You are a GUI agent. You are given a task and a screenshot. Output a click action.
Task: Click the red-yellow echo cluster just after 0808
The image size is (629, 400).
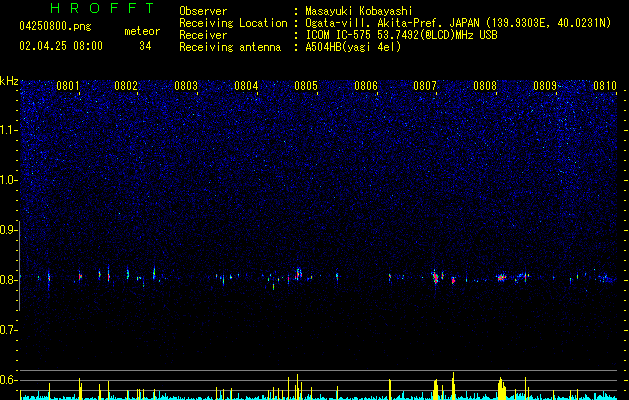point(501,278)
